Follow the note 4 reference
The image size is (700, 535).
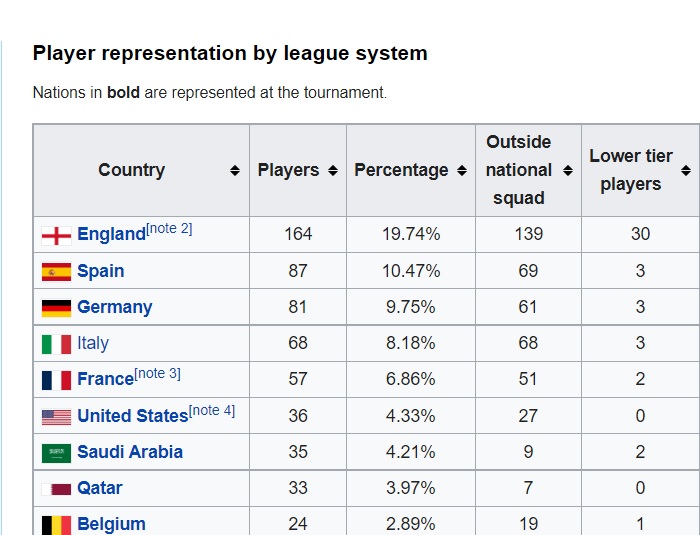tap(212, 410)
